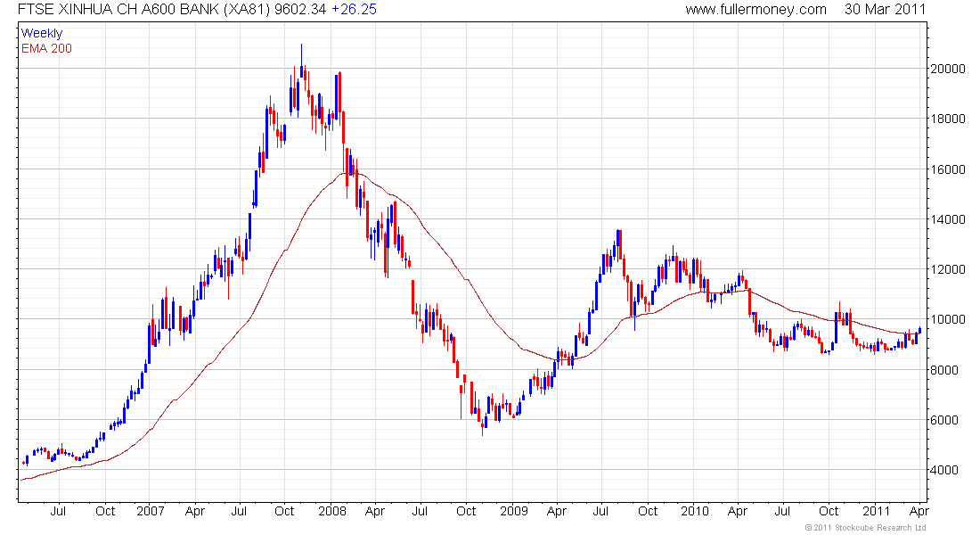Click the 12000 y-axis label
Viewport: 980px width, 535px height.
point(948,269)
